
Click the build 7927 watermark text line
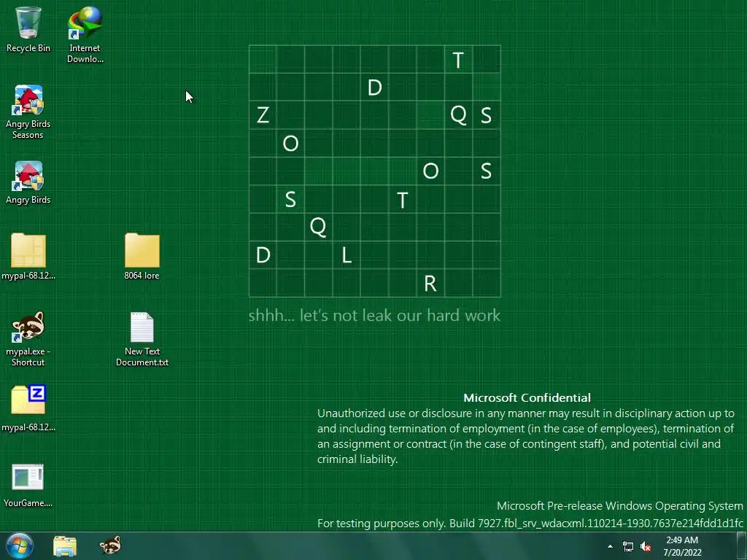[530, 524]
